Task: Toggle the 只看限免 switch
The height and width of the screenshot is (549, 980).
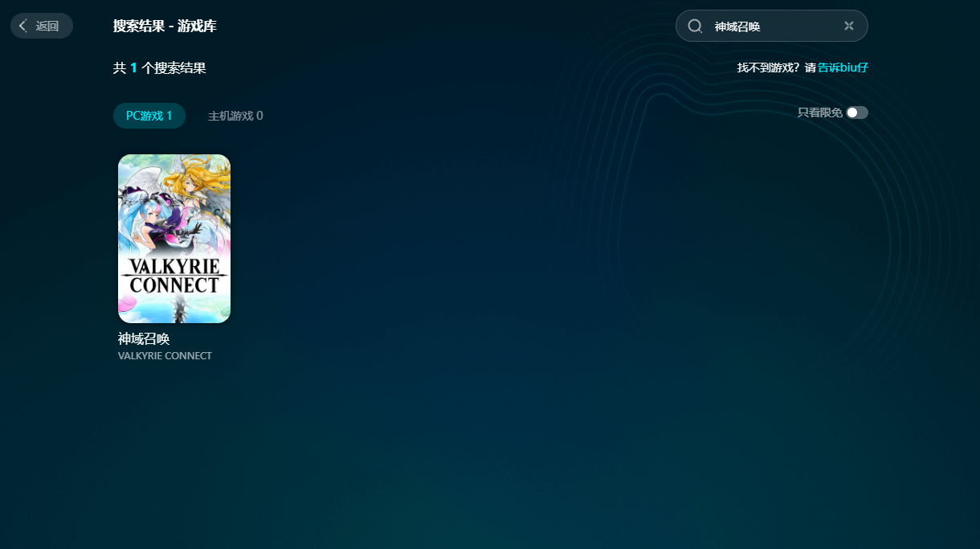Action: pos(857,113)
